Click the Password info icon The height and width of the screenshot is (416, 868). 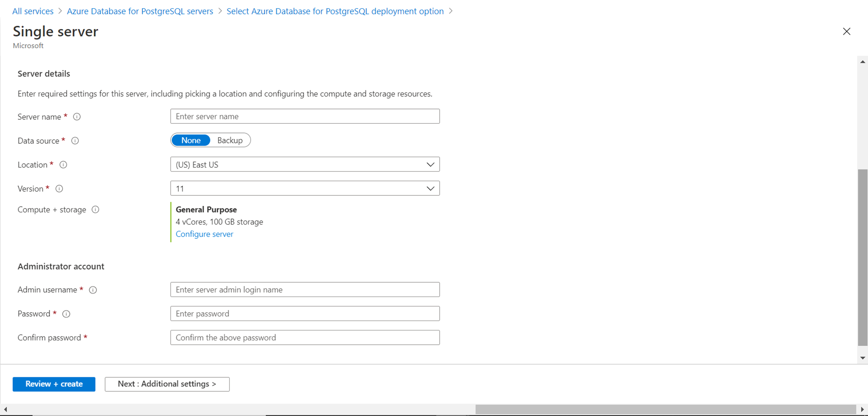pos(66,314)
